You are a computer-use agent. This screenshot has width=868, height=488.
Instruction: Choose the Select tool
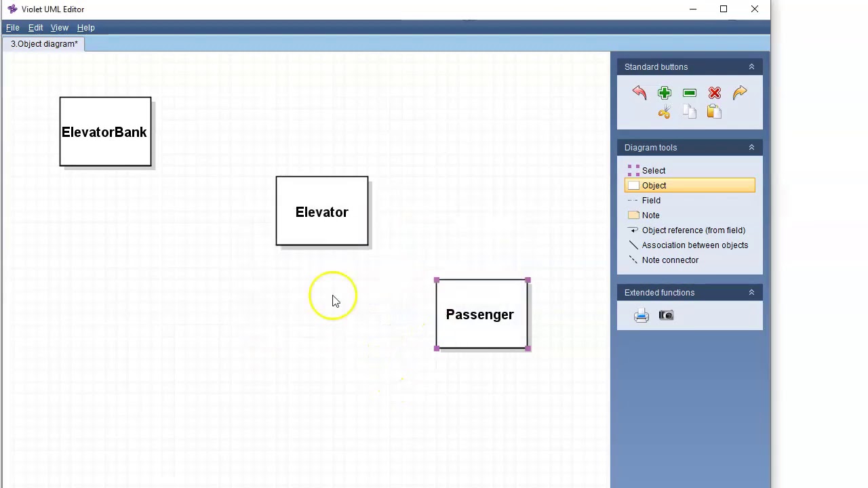pos(690,171)
